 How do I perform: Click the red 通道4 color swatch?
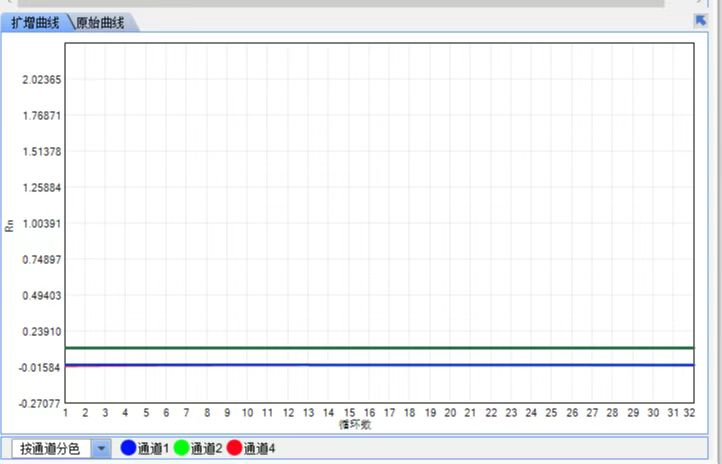tap(234, 448)
